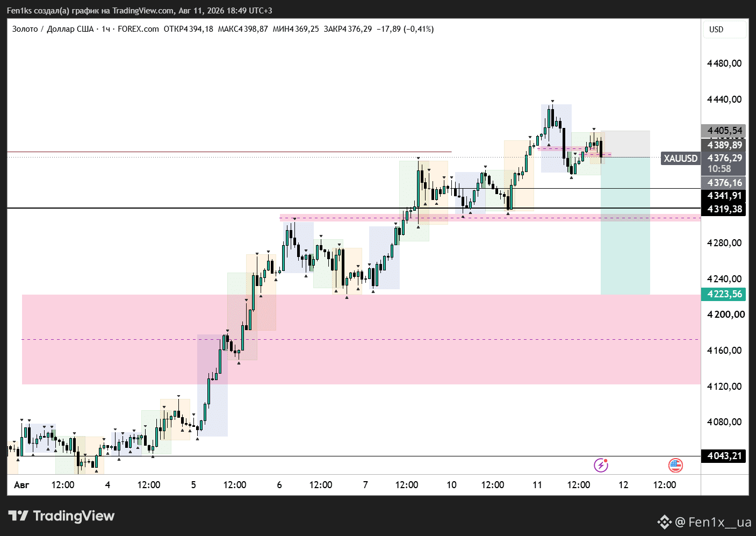Image resolution: width=756 pixels, height=536 pixels.
Task: Click the 4319,38 line price label
Action: click(724, 209)
